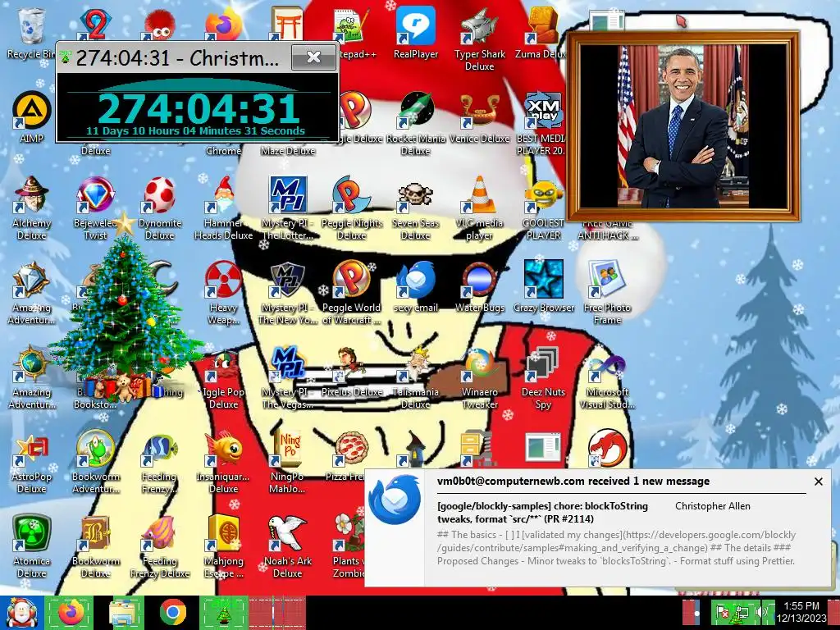
Task: Click the 274:04:31 countdown display
Action: 198,109
